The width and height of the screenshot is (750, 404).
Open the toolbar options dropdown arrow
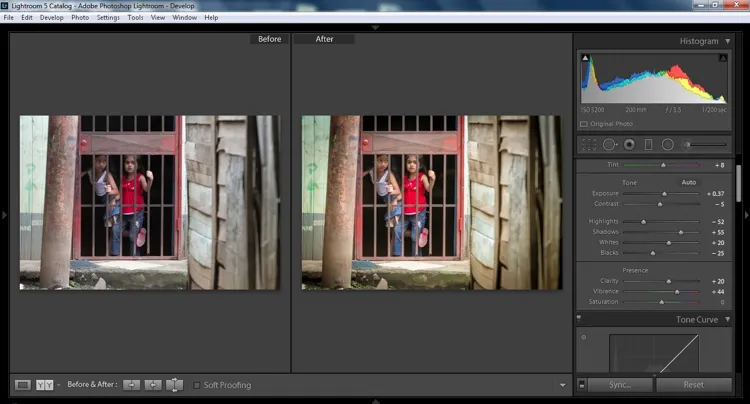[564, 385]
